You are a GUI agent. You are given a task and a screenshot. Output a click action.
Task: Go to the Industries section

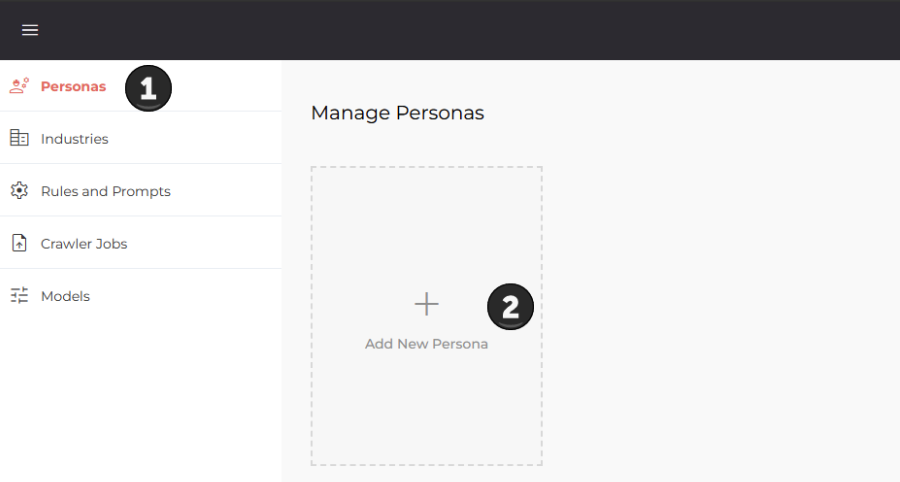point(74,139)
